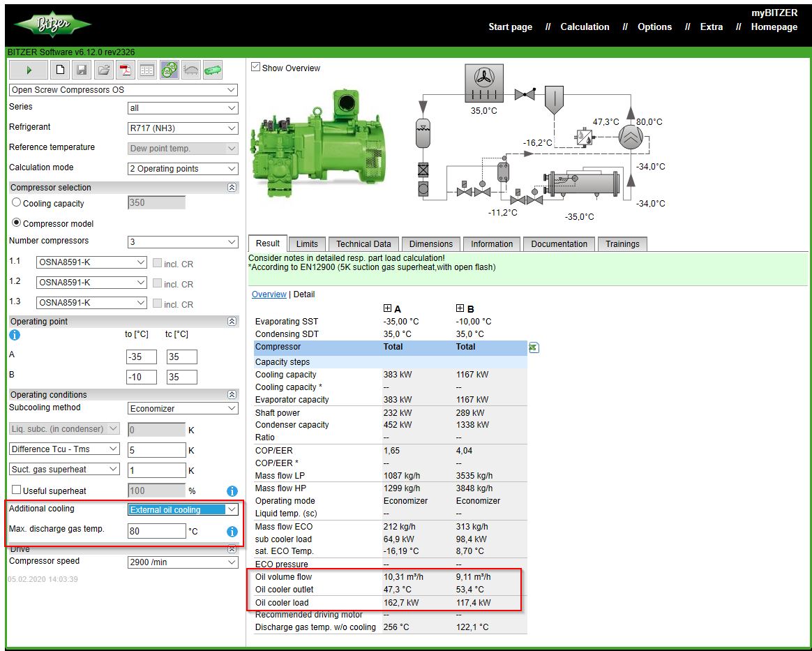Create a new document with blank page icon

coord(61,70)
